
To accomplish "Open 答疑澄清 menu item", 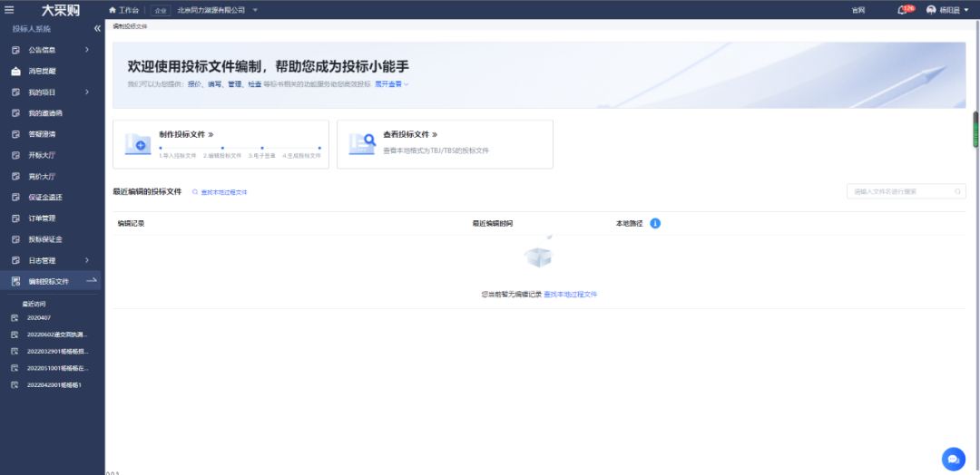I will 42,134.
